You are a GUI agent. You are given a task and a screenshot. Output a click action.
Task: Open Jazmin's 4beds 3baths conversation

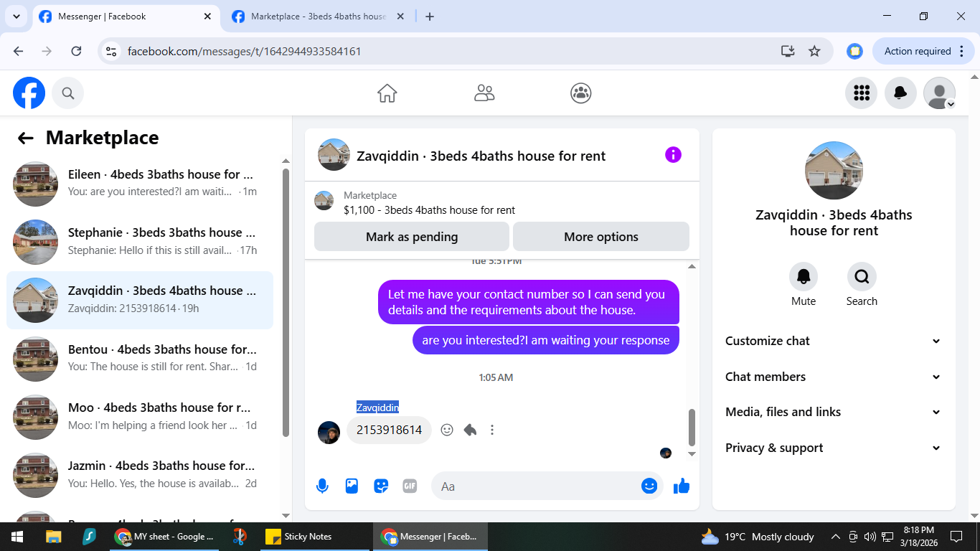(140, 474)
